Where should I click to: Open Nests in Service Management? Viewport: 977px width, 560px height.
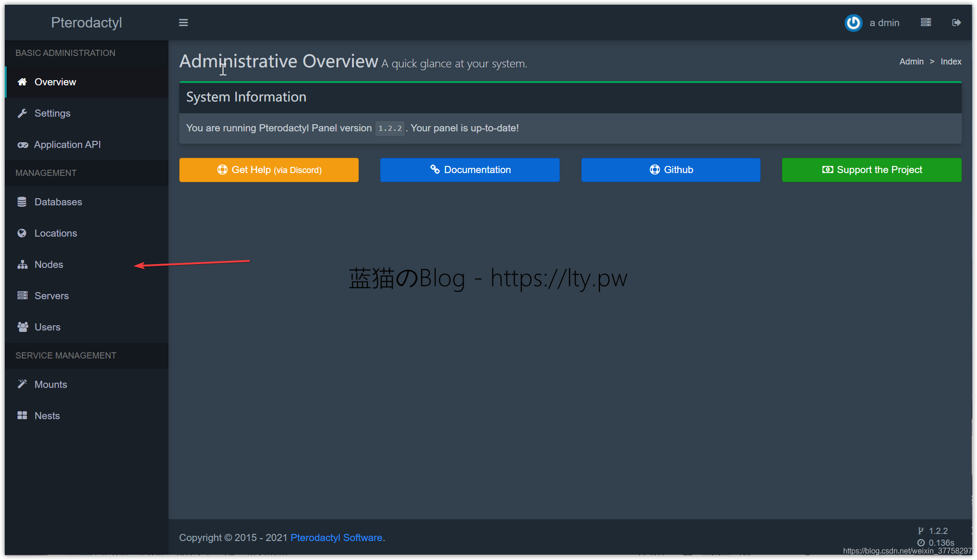pos(47,416)
